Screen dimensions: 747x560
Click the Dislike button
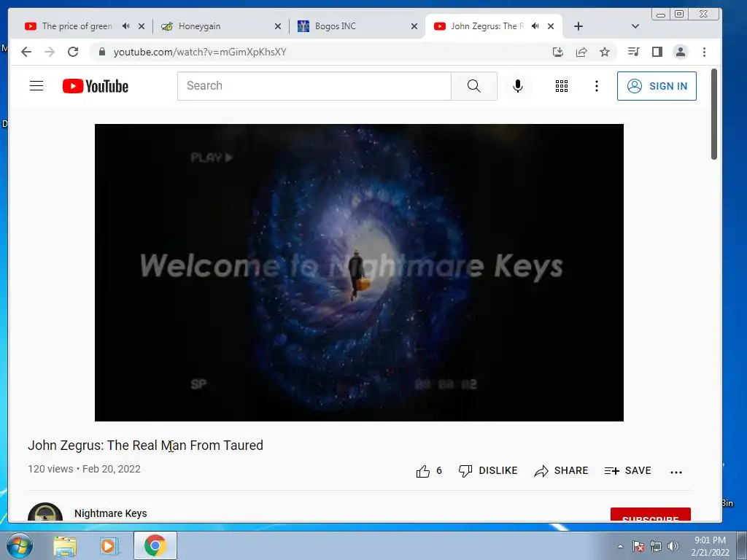tap(487, 471)
